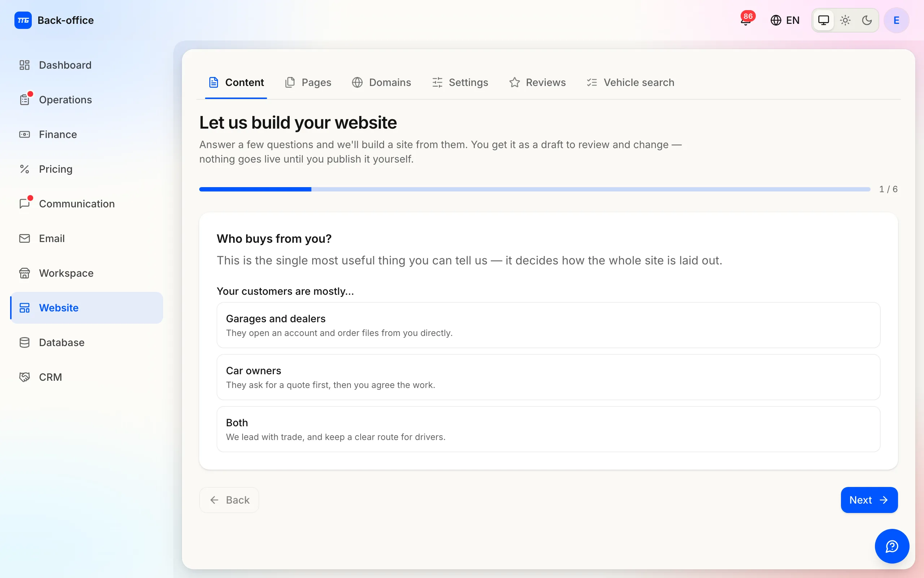Click the Let us build your website title
This screenshot has width=924, height=578.
pyautogui.click(x=298, y=123)
